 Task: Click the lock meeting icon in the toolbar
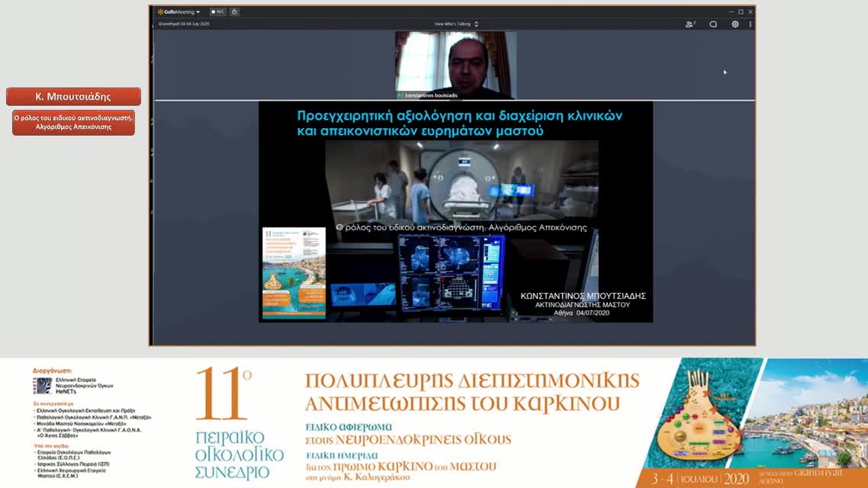click(x=236, y=11)
